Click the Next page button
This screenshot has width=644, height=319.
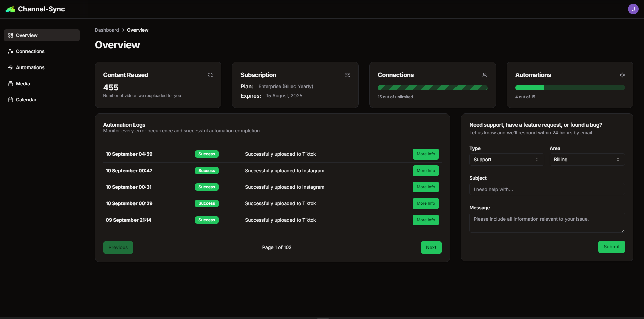[431, 247]
